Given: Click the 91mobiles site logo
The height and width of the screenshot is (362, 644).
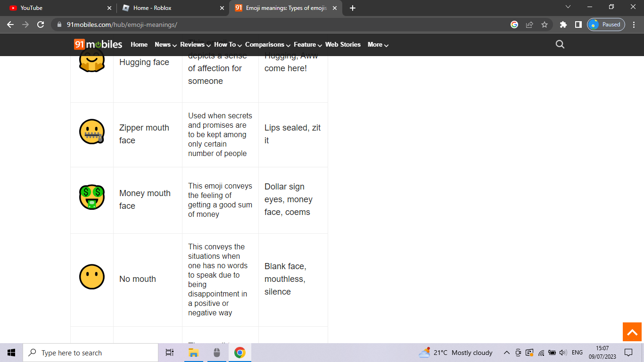Looking at the screenshot, I should 98,44.
